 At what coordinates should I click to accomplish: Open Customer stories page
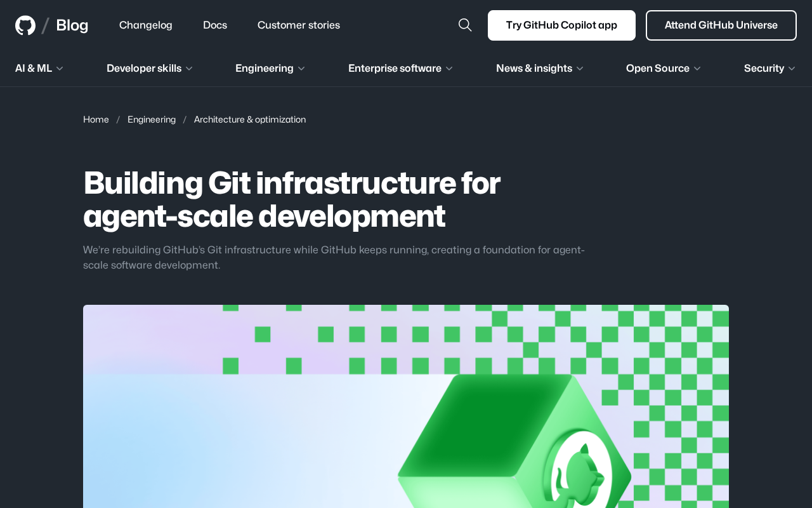point(299,25)
